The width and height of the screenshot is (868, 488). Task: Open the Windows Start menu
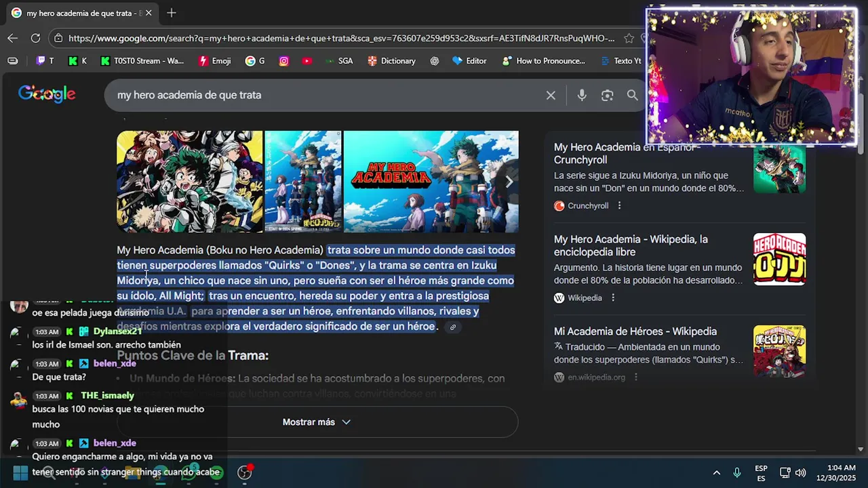click(x=20, y=472)
